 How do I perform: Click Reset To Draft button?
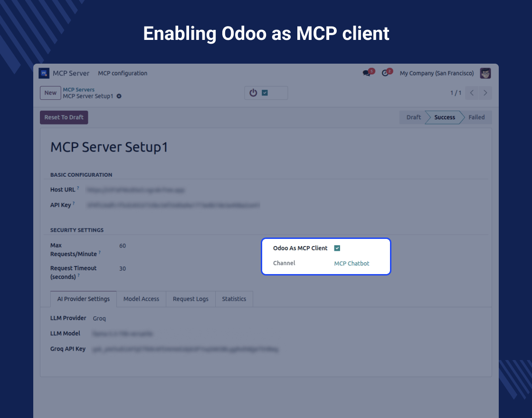[x=64, y=117]
